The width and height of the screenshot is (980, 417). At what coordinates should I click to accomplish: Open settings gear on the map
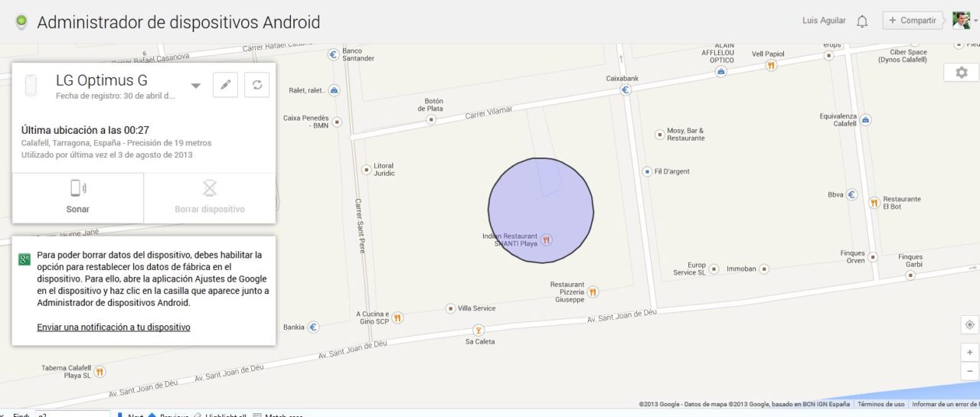pyautogui.click(x=962, y=72)
